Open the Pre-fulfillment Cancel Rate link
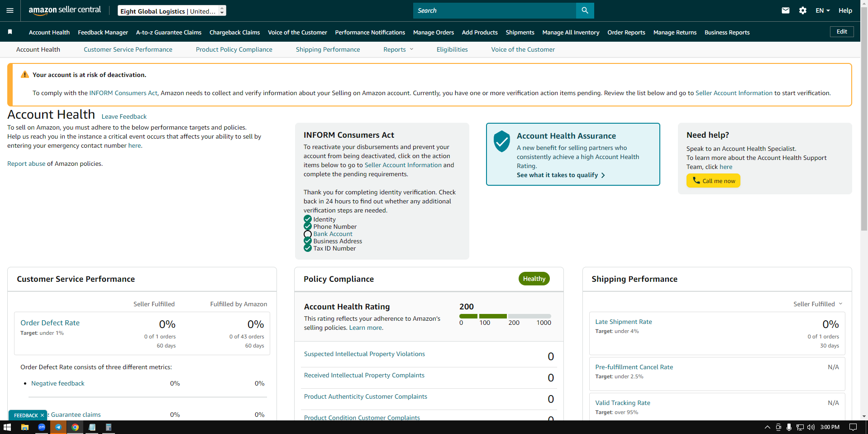 point(634,367)
